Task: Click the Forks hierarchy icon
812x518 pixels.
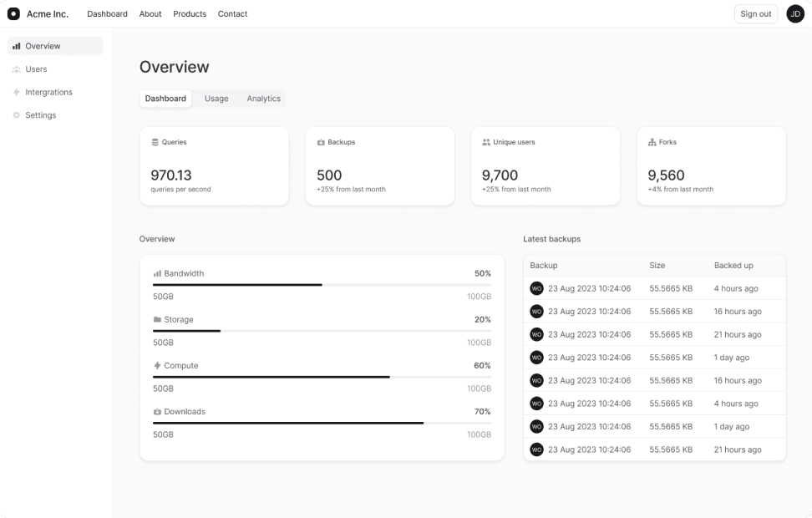Action: point(652,142)
